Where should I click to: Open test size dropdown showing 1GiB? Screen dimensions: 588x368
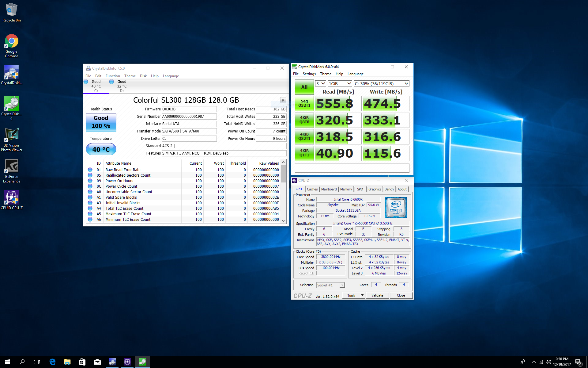click(340, 83)
